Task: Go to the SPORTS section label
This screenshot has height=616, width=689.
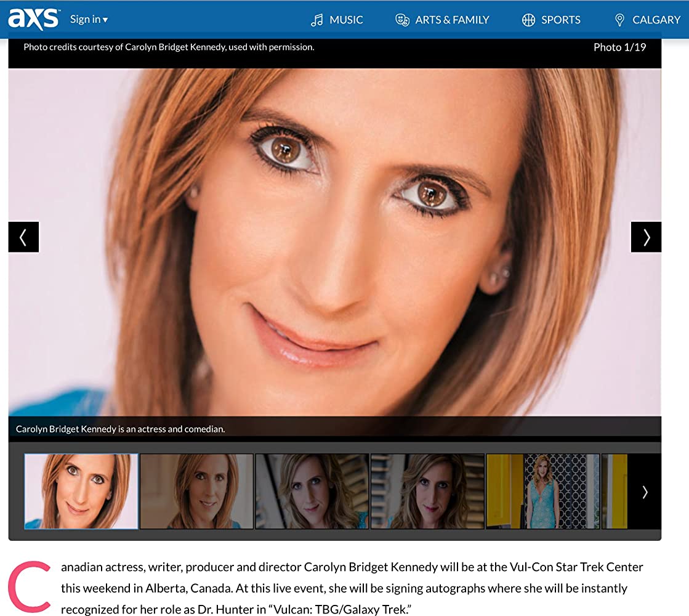Action: [x=560, y=20]
